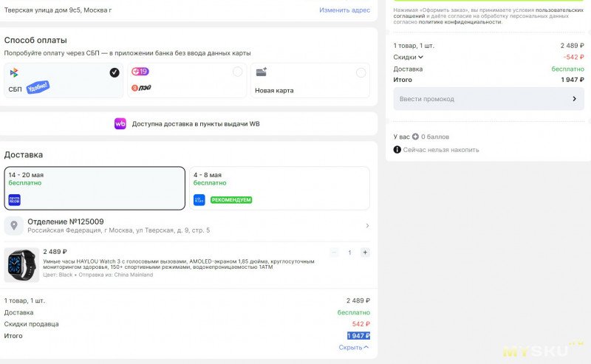Viewport: 591px width, 364px height.
Task: Click the Изменить адрес link
Action: (x=344, y=10)
